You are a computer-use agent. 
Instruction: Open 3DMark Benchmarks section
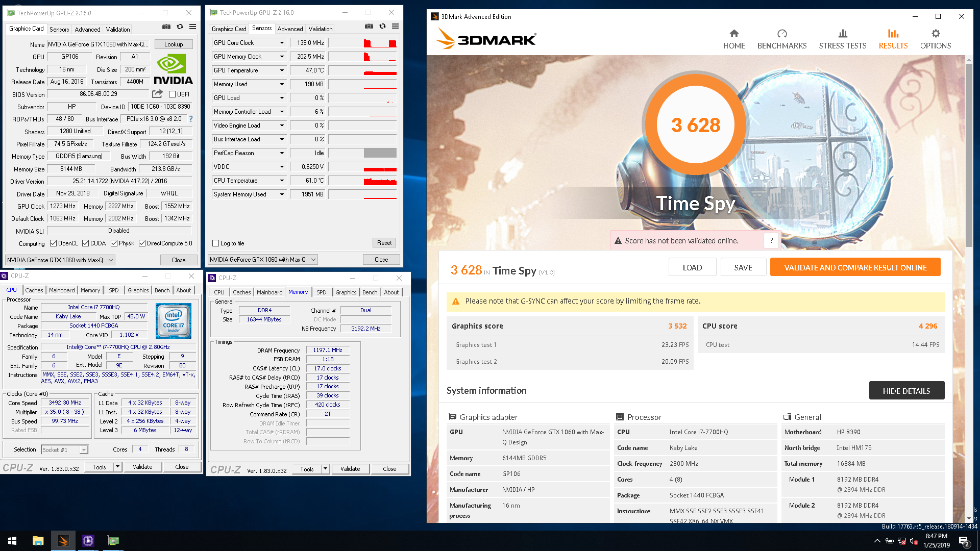click(782, 39)
